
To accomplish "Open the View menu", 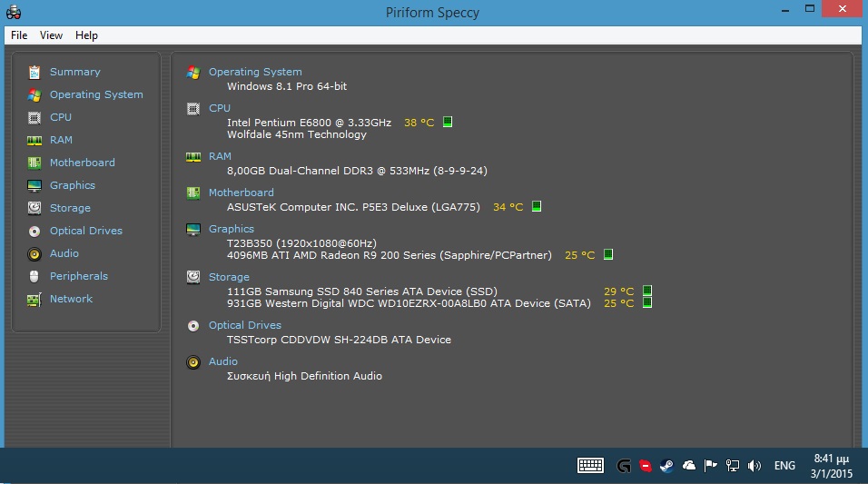I will tap(51, 35).
